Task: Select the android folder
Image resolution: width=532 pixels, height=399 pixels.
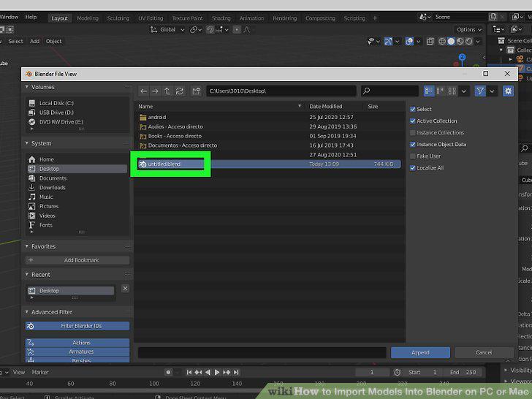Action: click(269, 118)
